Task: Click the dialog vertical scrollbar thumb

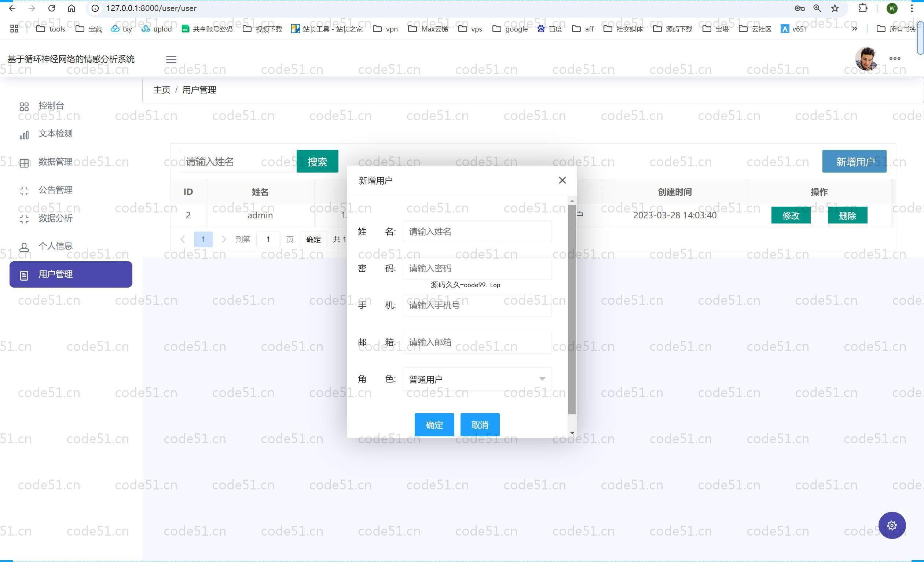Action: point(572,310)
